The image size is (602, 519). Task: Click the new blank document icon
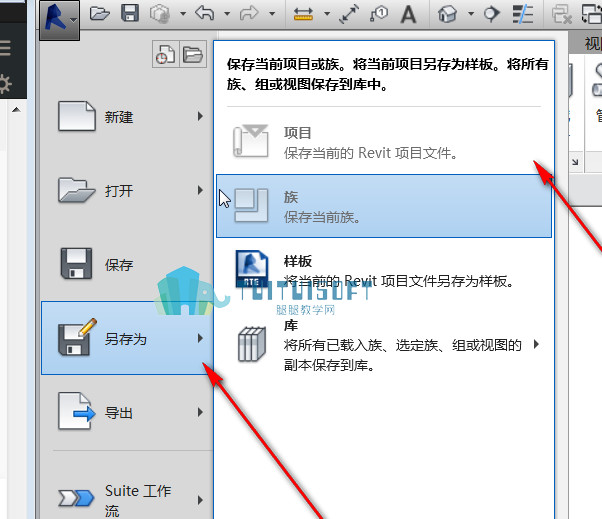click(x=77, y=116)
